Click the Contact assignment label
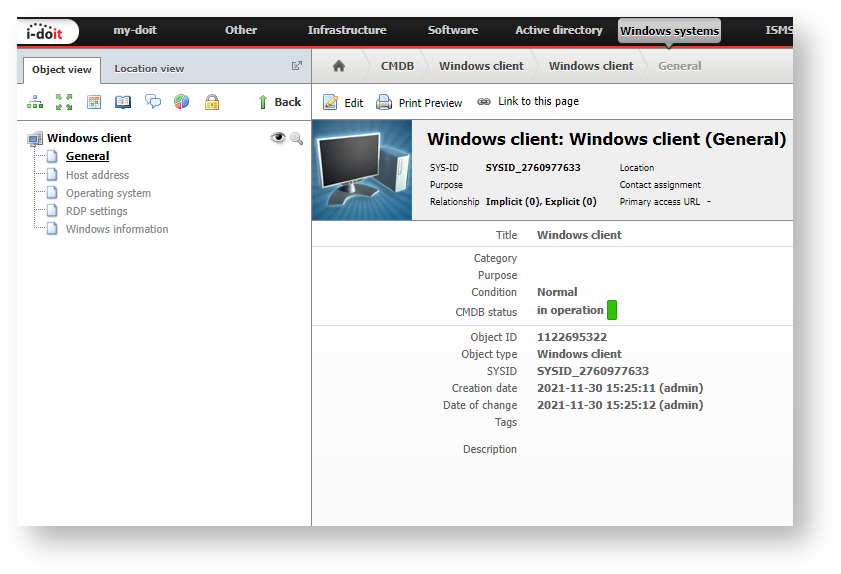841x574 pixels. (660, 185)
